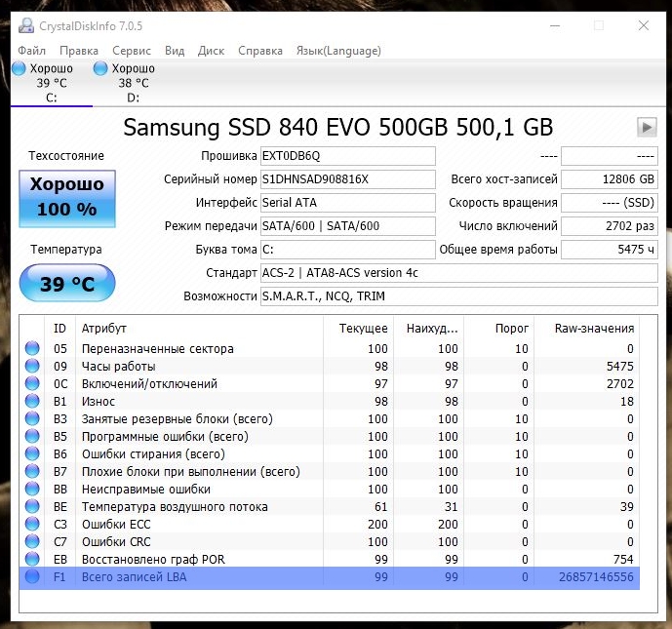Select the Восстановлено граф POR row

329,559
